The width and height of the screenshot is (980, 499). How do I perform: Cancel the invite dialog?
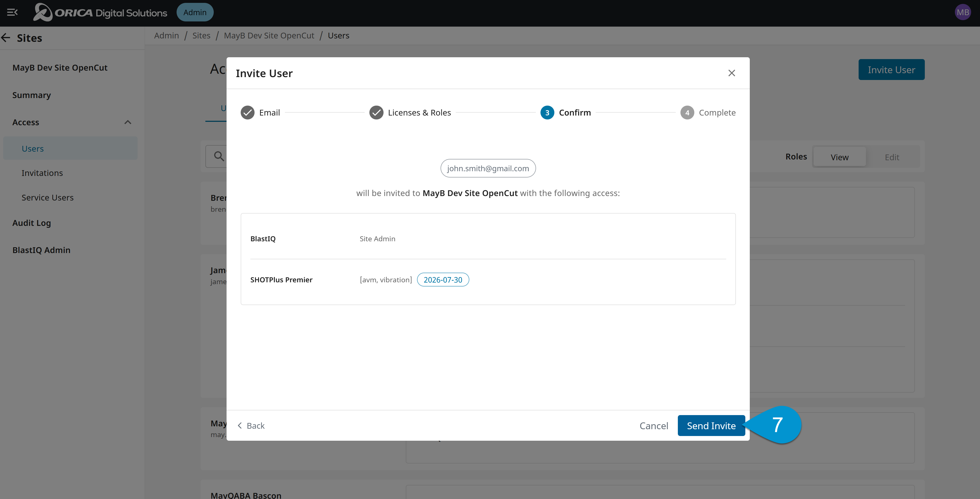[x=654, y=426]
